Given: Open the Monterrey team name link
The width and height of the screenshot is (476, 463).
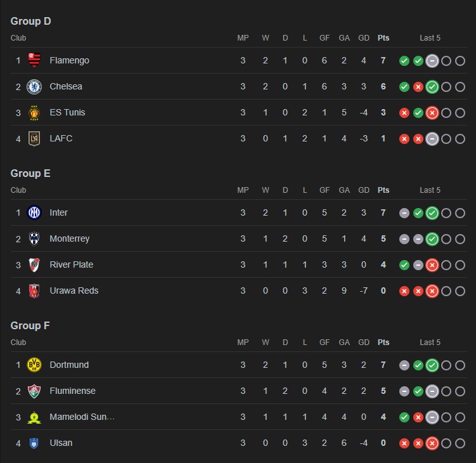Looking at the screenshot, I should tap(69, 239).
